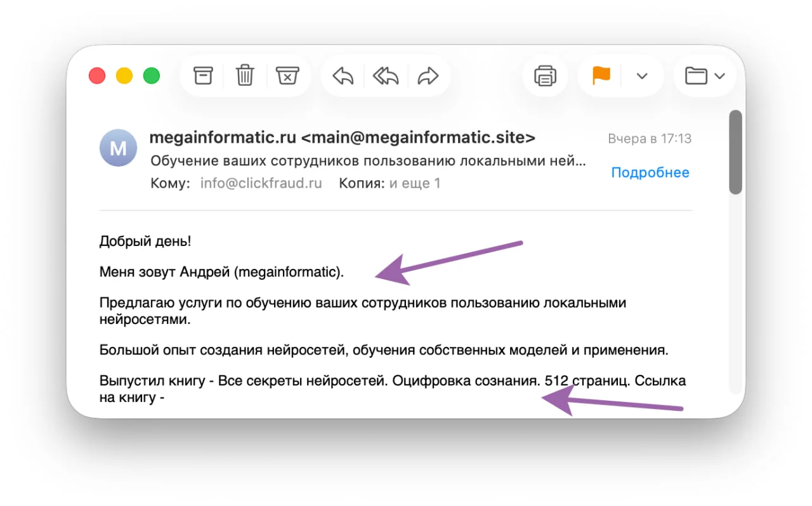Forward the email with the right arrow icon
812x506 pixels.
pos(428,77)
